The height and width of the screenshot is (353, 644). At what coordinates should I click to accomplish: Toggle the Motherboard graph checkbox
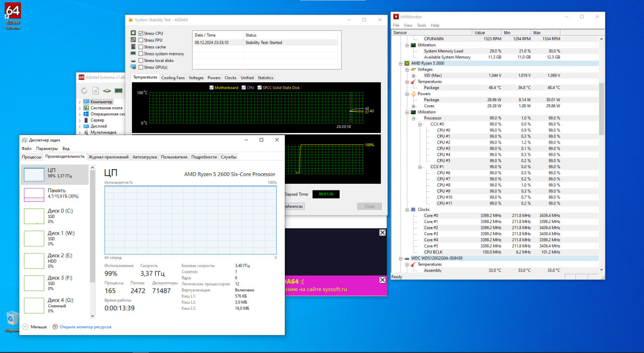[x=211, y=88]
